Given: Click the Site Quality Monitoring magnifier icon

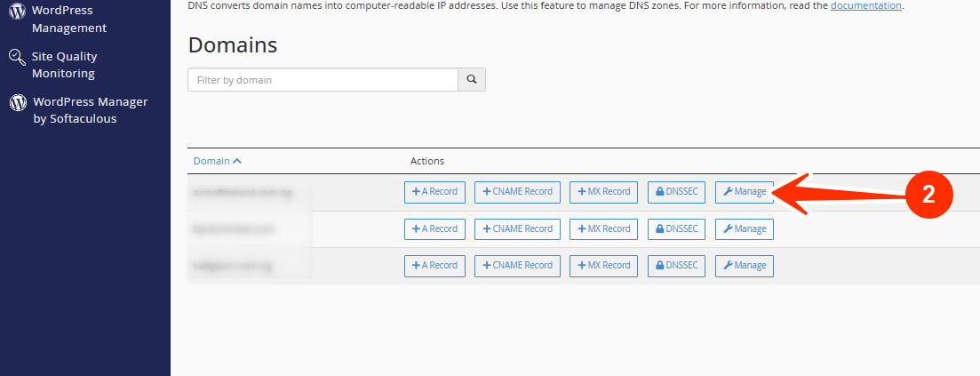Looking at the screenshot, I should coord(17,57).
